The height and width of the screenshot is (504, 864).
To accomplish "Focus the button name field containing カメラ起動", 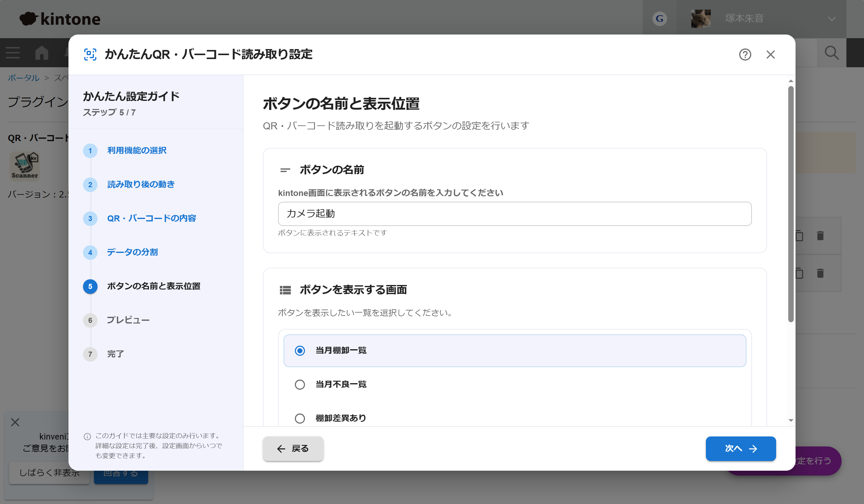I will click(x=515, y=214).
